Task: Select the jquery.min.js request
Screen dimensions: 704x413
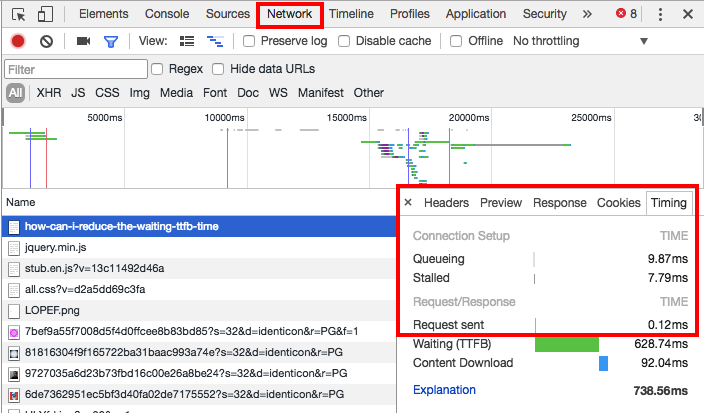Action: coord(199,247)
